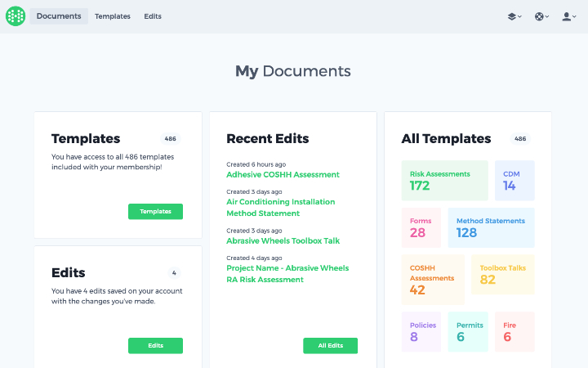Viewport: 588px width, 368px height.
Task: Select the Documents nav tab
Action: pyautogui.click(x=59, y=16)
